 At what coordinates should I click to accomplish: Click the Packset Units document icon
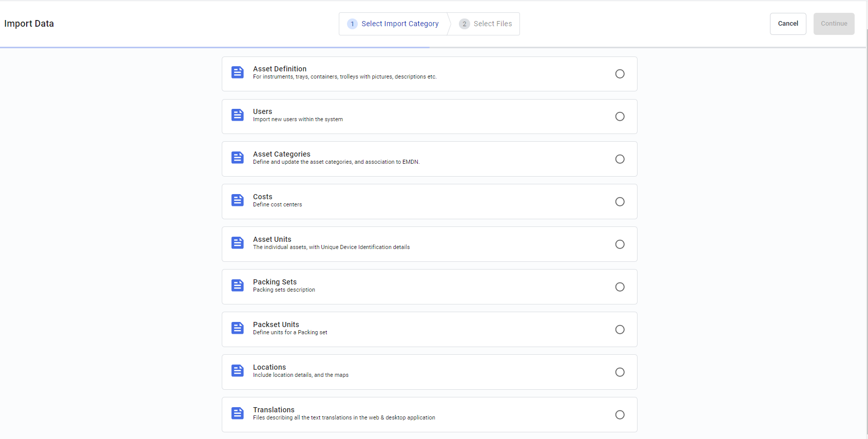point(238,328)
